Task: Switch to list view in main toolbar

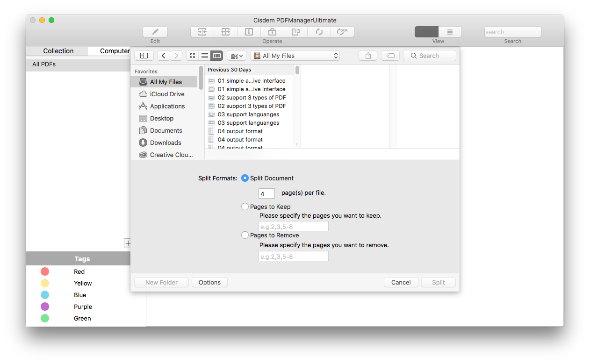Action: pos(450,32)
